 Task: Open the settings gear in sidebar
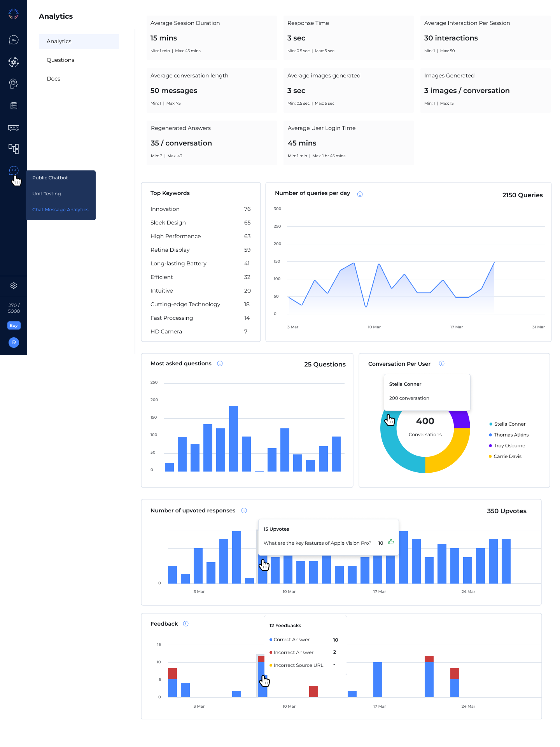pos(14,286)
